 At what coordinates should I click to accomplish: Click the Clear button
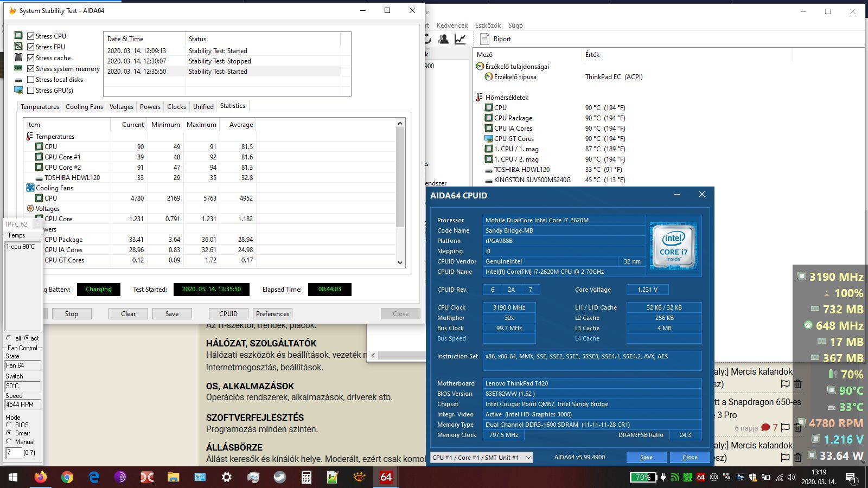point(128,313)
